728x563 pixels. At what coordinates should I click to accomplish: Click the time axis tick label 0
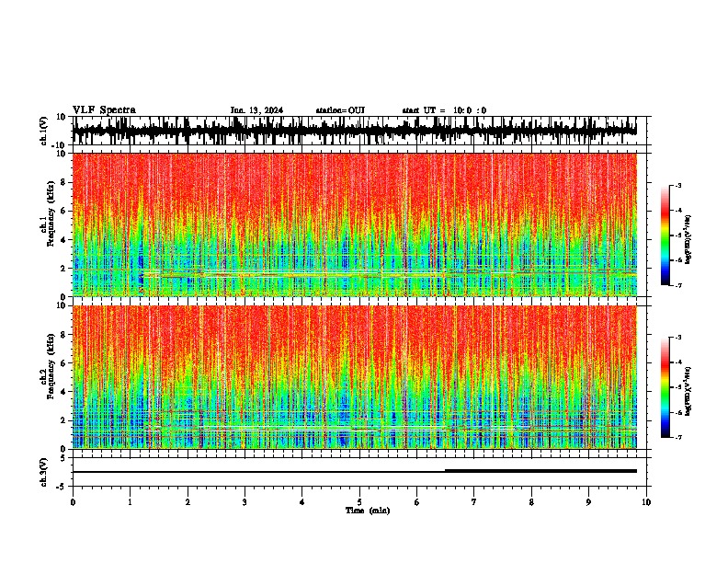click(x=73, y=502)
